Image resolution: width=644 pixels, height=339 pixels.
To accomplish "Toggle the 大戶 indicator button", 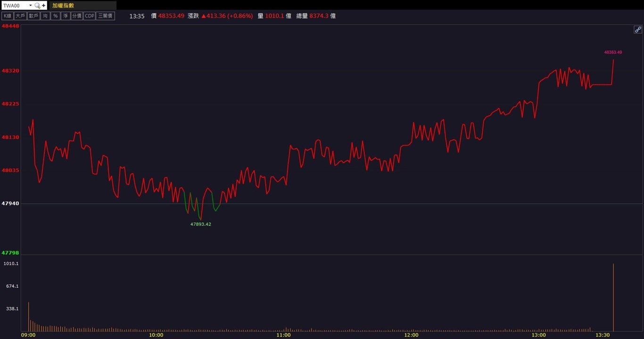I will click(x=20, y=16).
